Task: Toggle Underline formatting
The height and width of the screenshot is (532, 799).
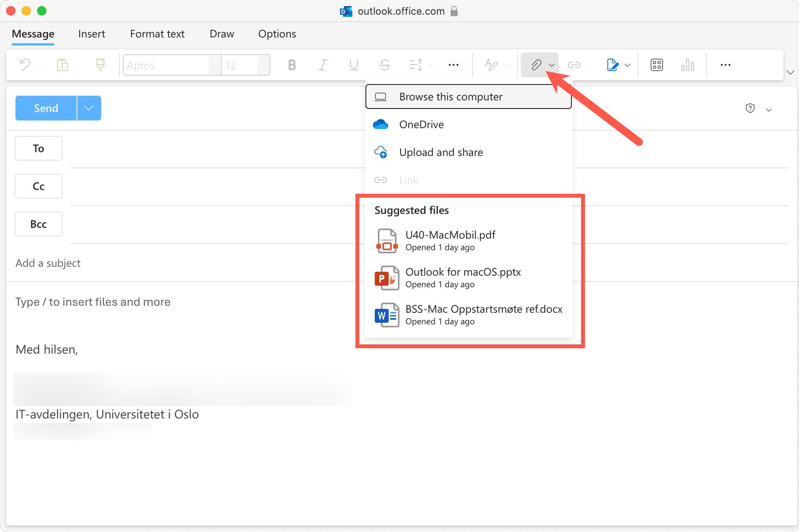Action: [x=354, y=65]
